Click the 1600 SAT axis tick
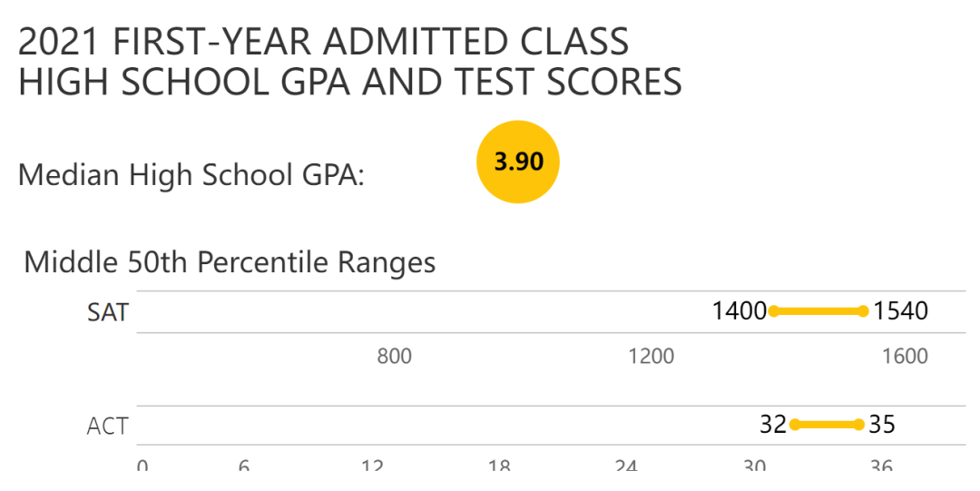980x491 pixels. (905, 356)
